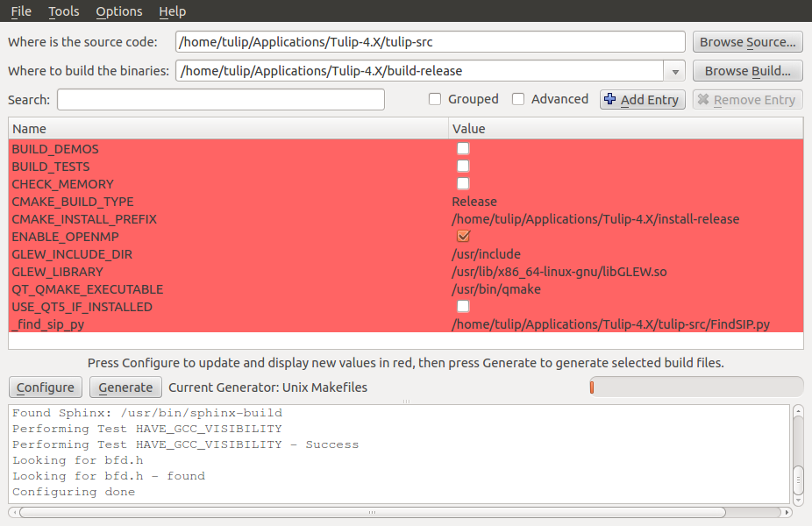Click the Configure button
The height and width of the screenshot is (526, 812).
(46, 387)
